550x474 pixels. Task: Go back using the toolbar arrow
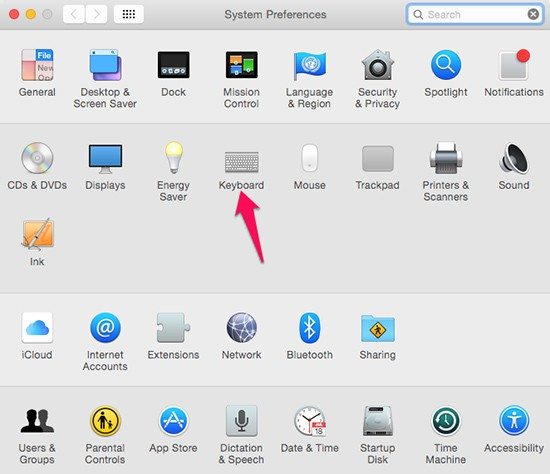[74, 14]
